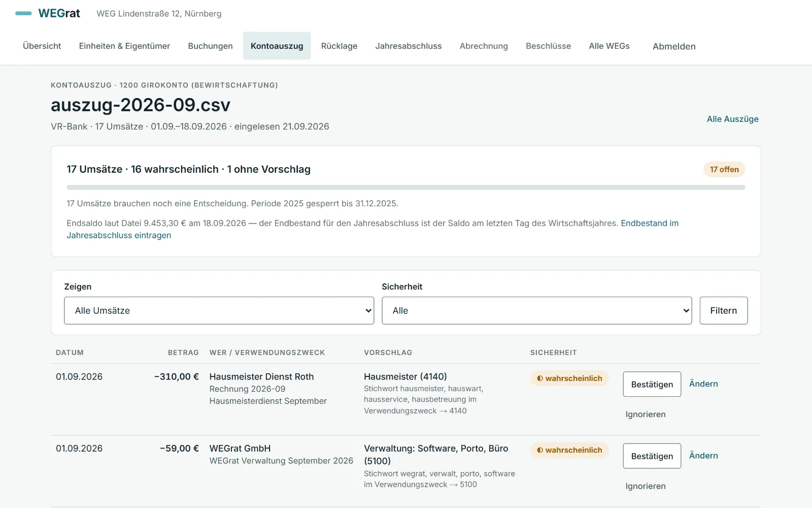Expand the Zeigen dropdown Alle Umsätze
Screen dimensions: 812x508
(219, 310)
